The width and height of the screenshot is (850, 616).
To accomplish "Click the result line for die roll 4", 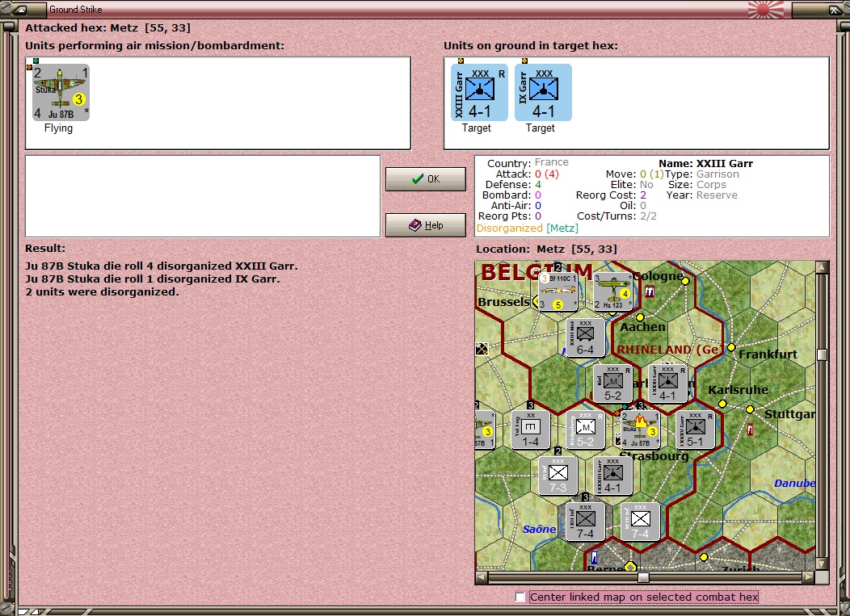I will point(162,266).
